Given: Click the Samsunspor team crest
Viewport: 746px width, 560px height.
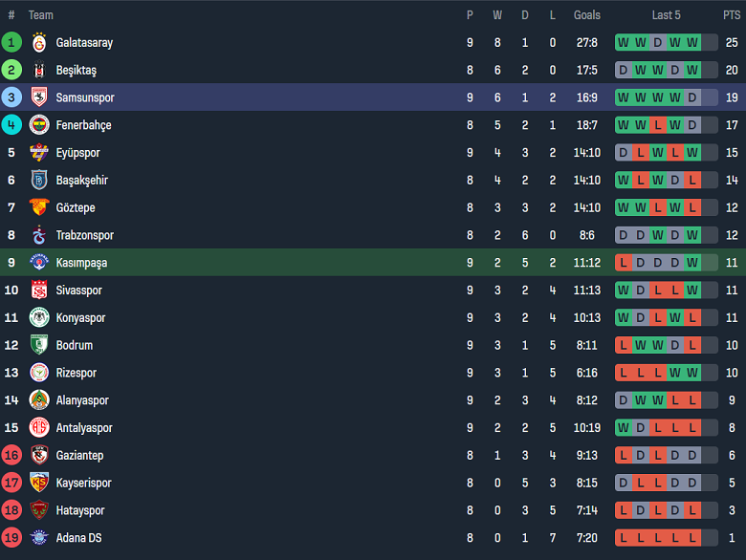Looking at the screenshot, I should [x=39, y=97].
